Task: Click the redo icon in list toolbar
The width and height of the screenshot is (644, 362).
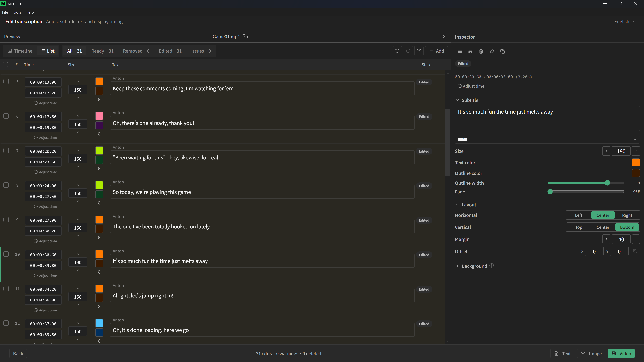Action: click(x=408, y=51)
